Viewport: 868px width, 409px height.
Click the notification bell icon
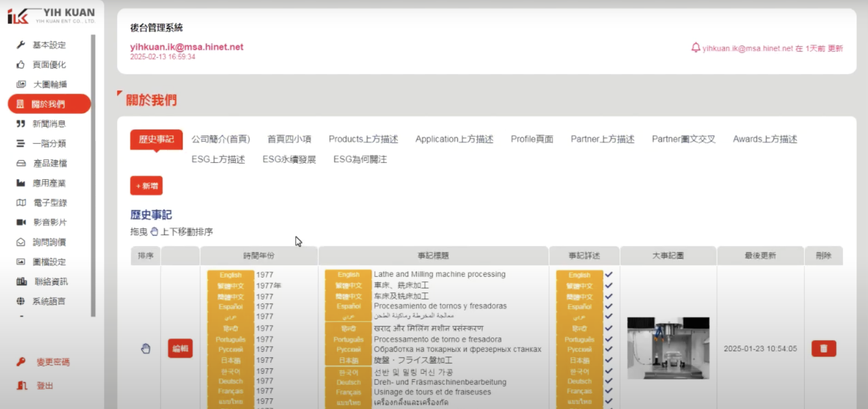695,48
